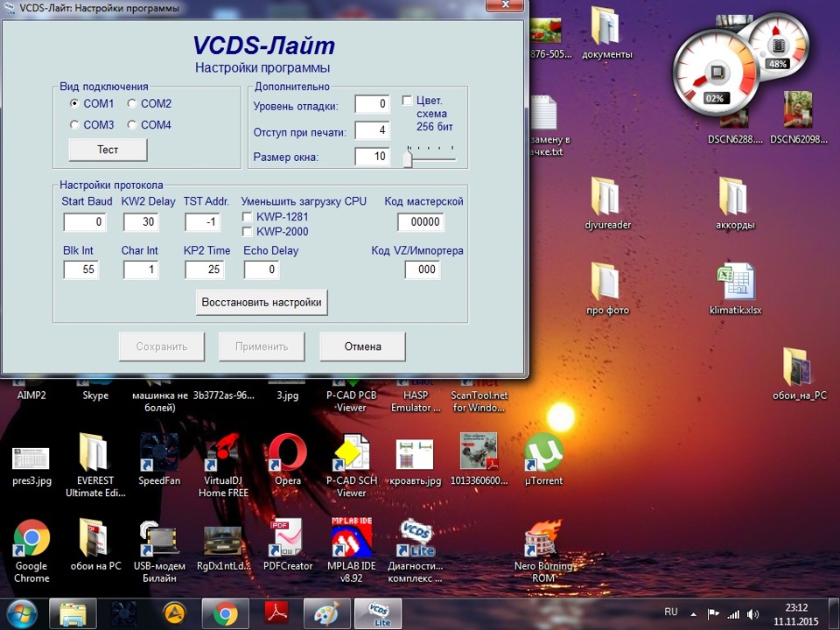
Task: Select the обои_на_РС folder icon
Action: [799, 374]
